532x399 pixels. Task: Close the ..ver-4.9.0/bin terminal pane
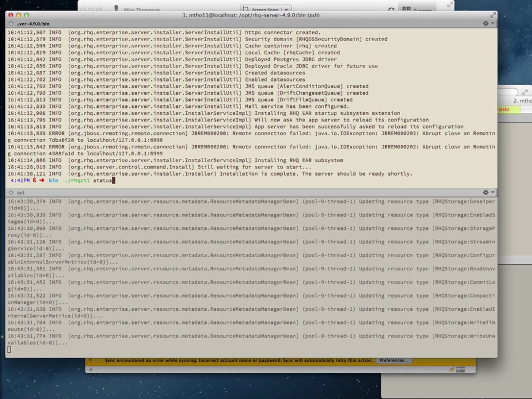[11, 23]
